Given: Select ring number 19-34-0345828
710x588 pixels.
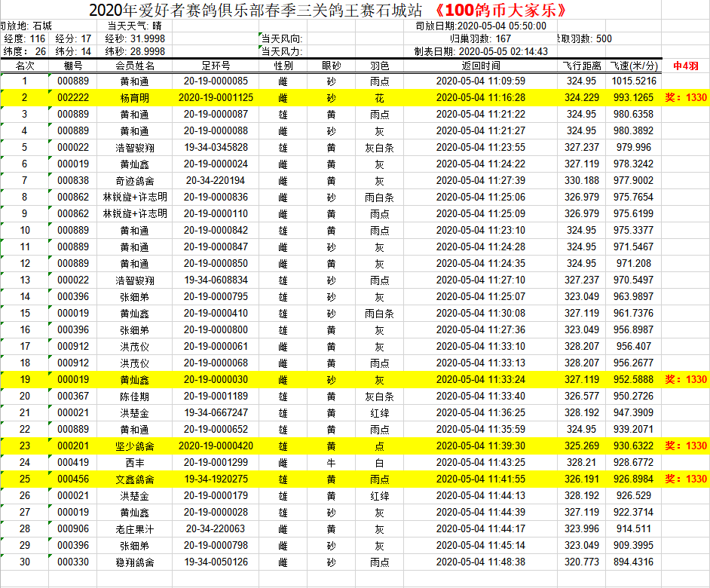Looking at the screenshot, I should tap(216, 148).
